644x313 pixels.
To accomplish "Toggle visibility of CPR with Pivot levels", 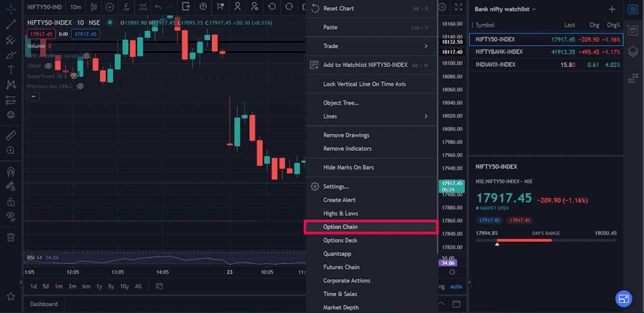I will click(x=86, y=56).
